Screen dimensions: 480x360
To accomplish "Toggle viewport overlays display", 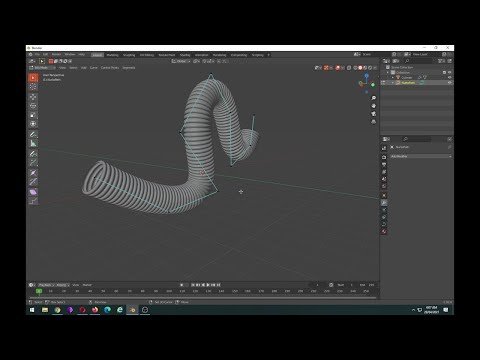I will 338,68.
